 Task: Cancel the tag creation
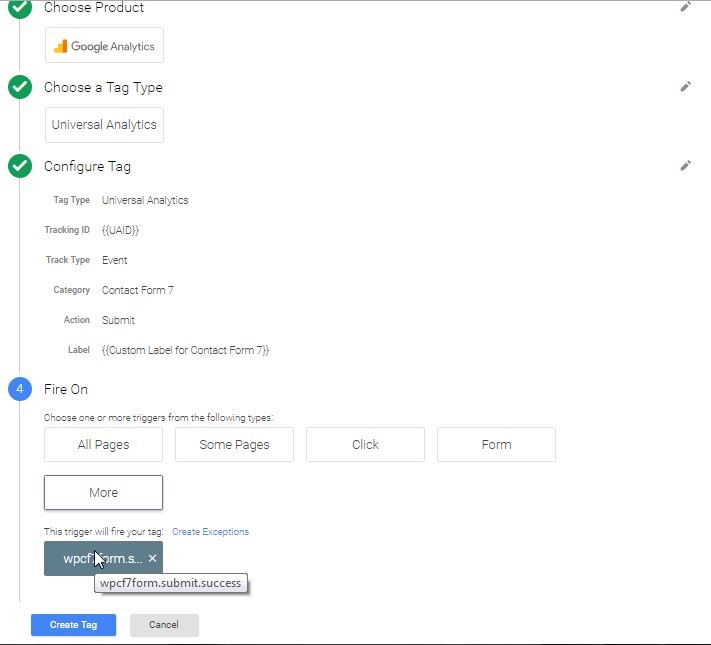(x=164, y=625)
